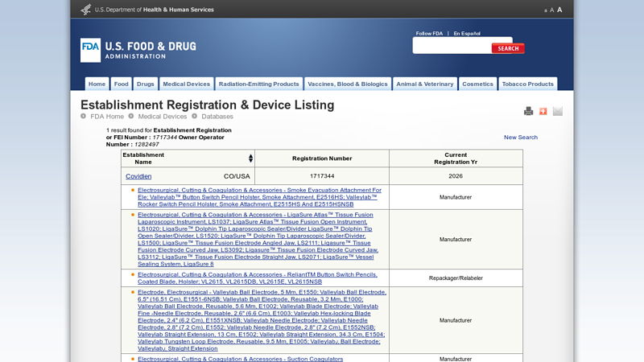Open Radiation-Emitting Products tab

point(258,84)
